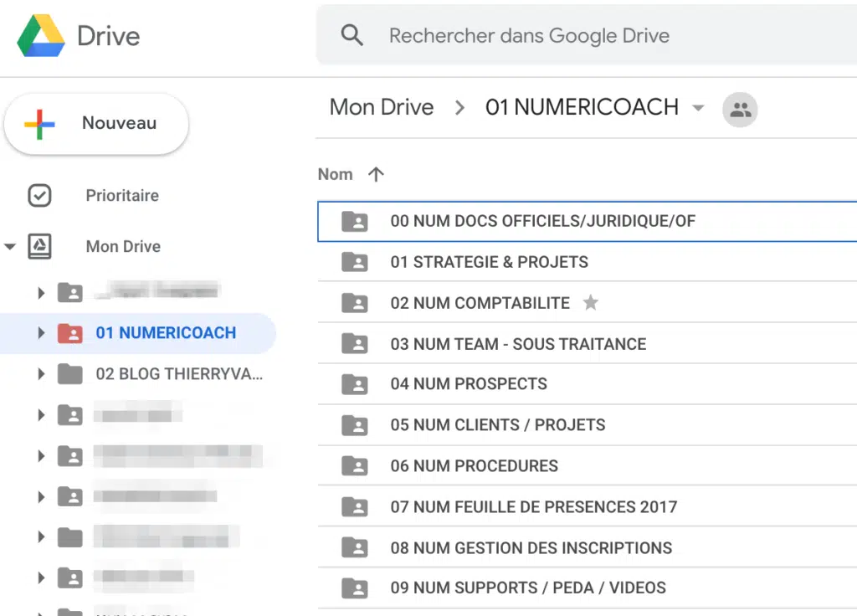Click the magnifying glass search icon
857x616 pixels.
(x=352, y=36)
